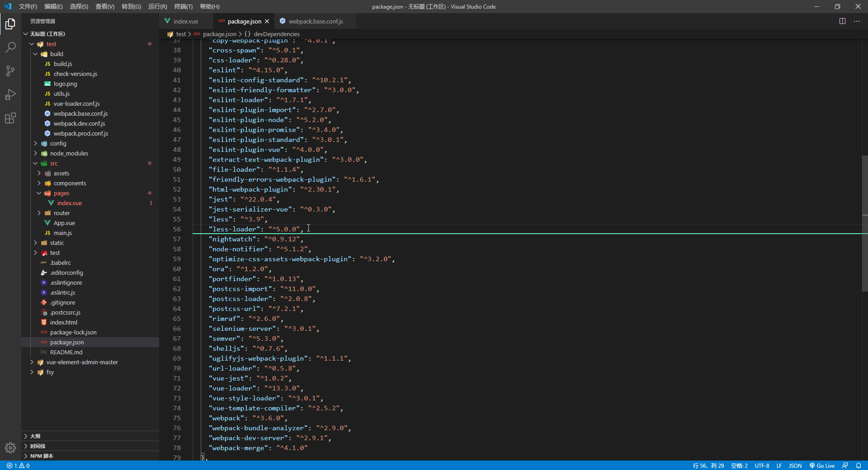Expand the components folder
Image resolution: width=868 pixels, height=470 pixels.
pyautogui.click(x=90, y=183)
